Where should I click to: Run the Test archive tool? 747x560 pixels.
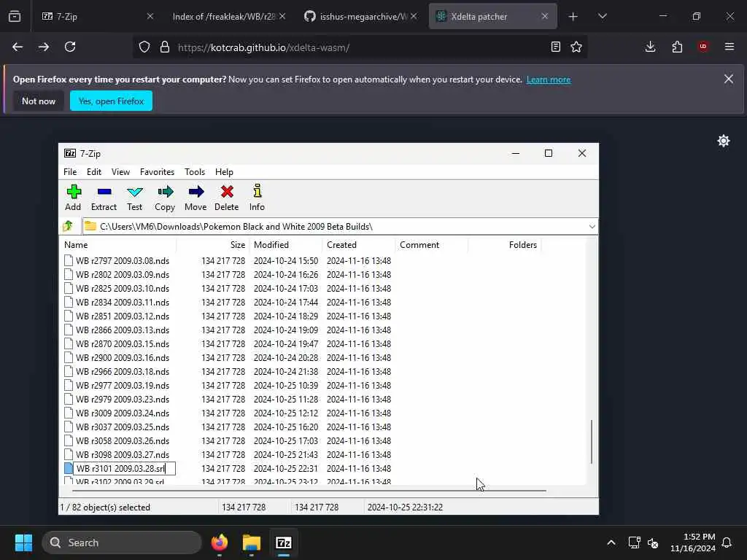pyautogui.click(x=135, y=197)
